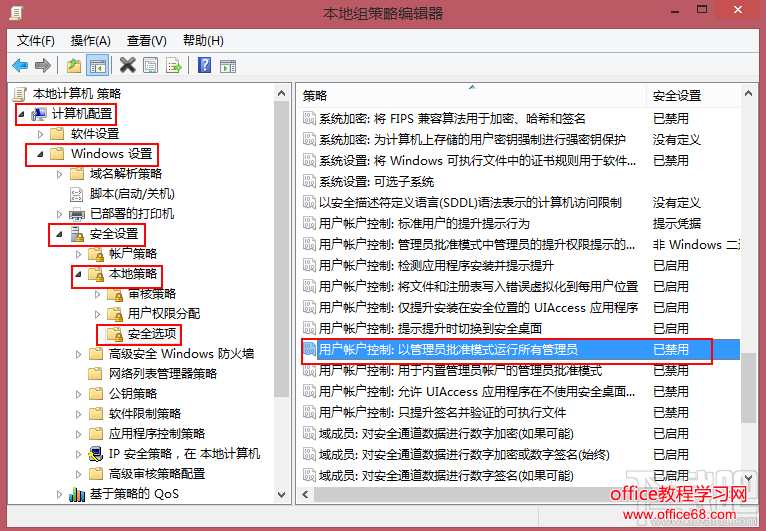This screenshot has width=766, height=531.
Task: Click the IP 安全策略 icon
Action: click(x=96, y=454)
